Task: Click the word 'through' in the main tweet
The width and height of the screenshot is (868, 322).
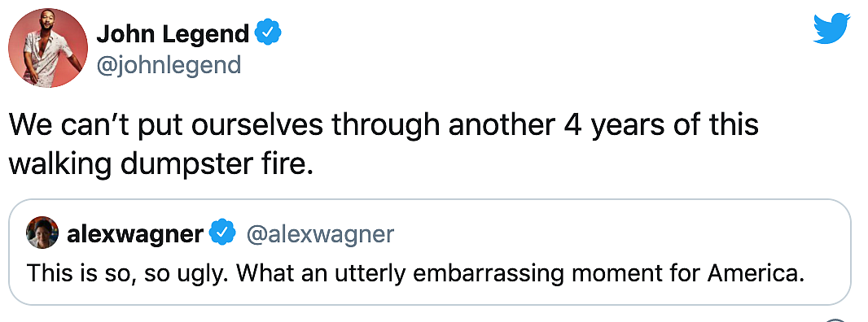Action: coord(386,127)
